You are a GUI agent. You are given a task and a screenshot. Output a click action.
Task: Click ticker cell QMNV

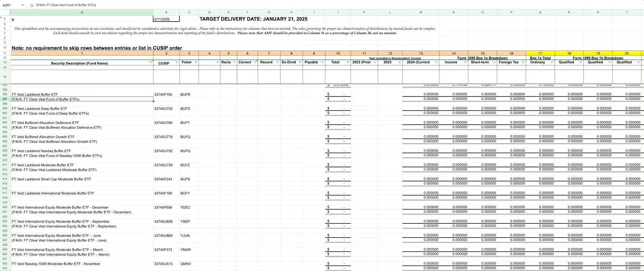[x=189, y=264]
